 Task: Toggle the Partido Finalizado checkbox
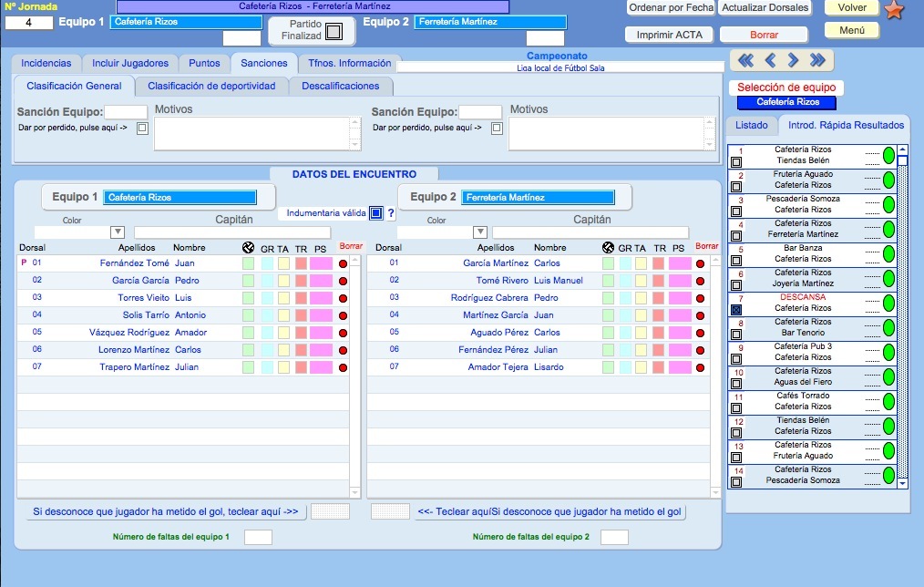334,31
